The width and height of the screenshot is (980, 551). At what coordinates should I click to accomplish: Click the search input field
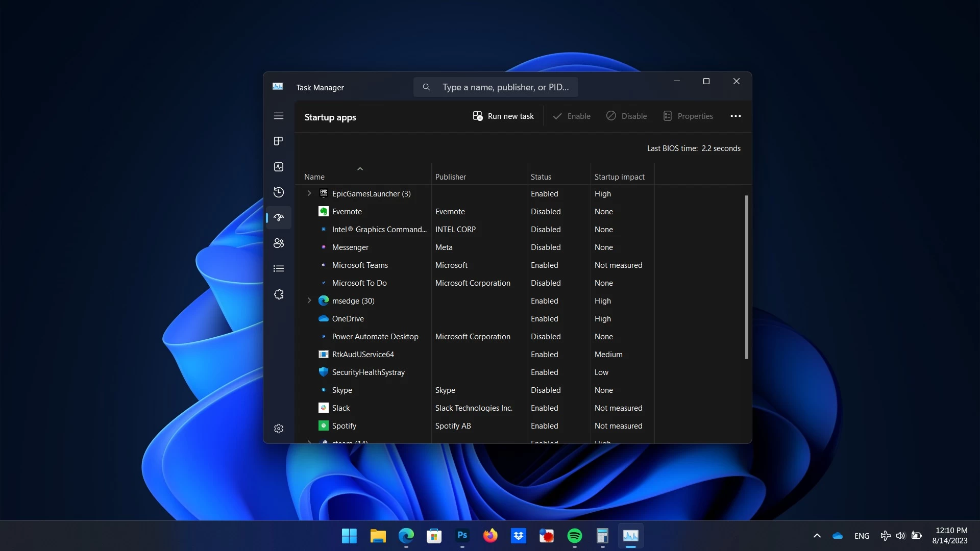click(496, 87)
